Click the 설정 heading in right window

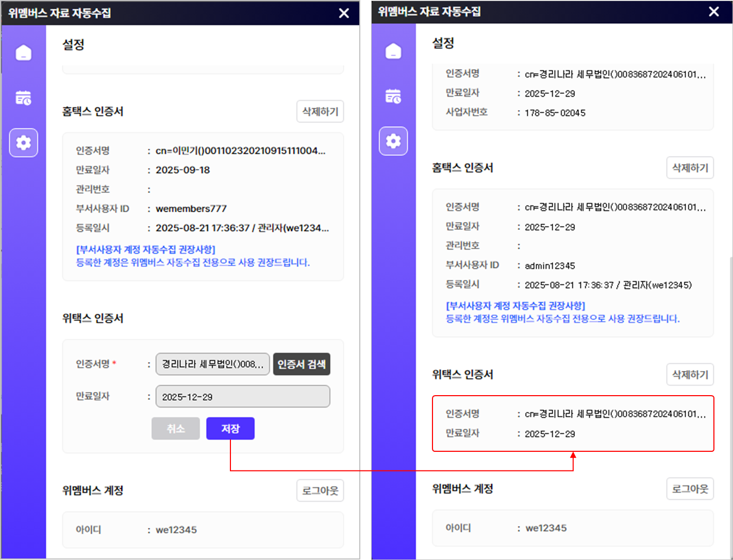pyautogui.click(x=443, y=43)
